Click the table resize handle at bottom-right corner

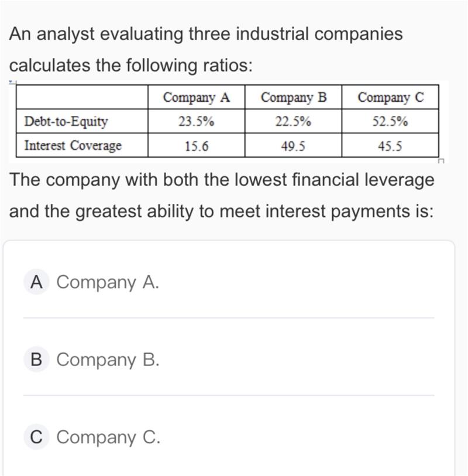point(442,160)
